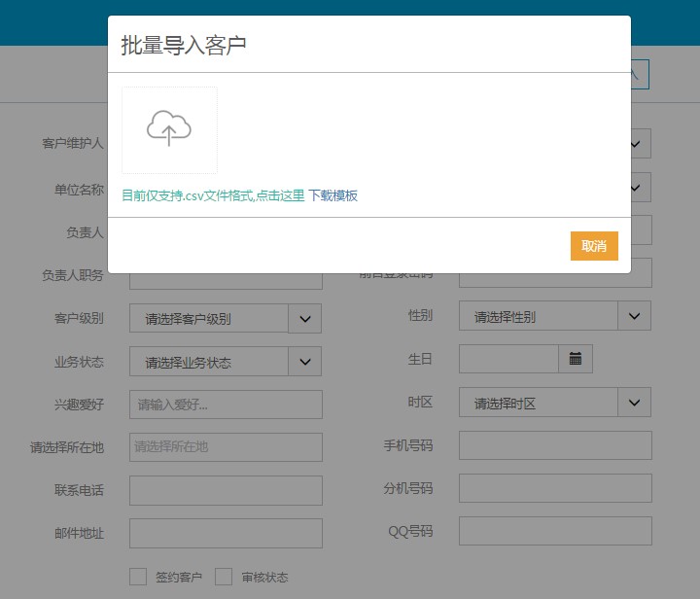Viewport: 700px width, 599px height.
Task: Open the 性别 dropdown arrow
Action: pyautogui.click(x=634, y=316)
